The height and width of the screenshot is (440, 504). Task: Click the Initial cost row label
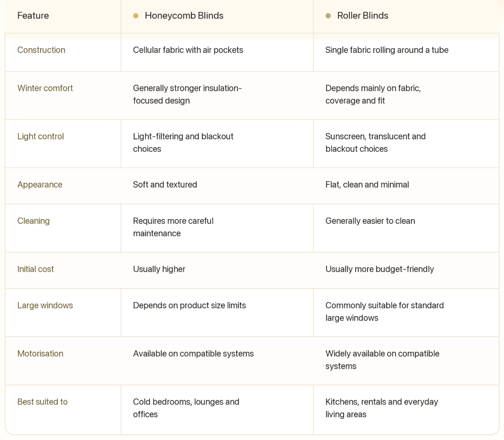click(x=35, y=269)
